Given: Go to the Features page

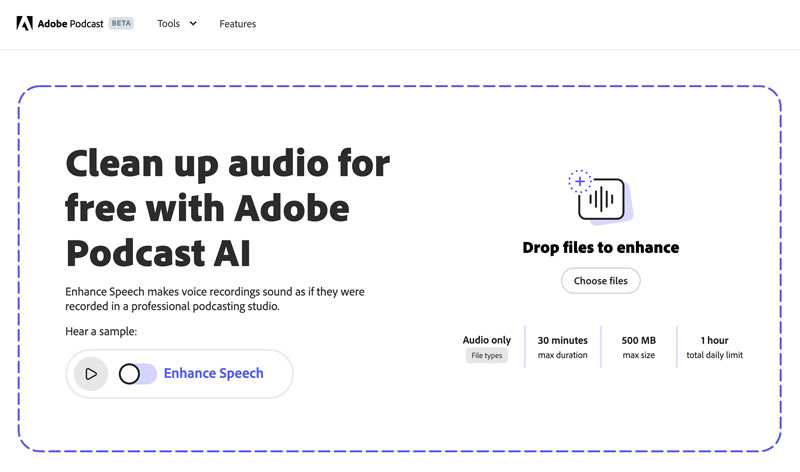Looking at the screenshot, I should (238, 24).
